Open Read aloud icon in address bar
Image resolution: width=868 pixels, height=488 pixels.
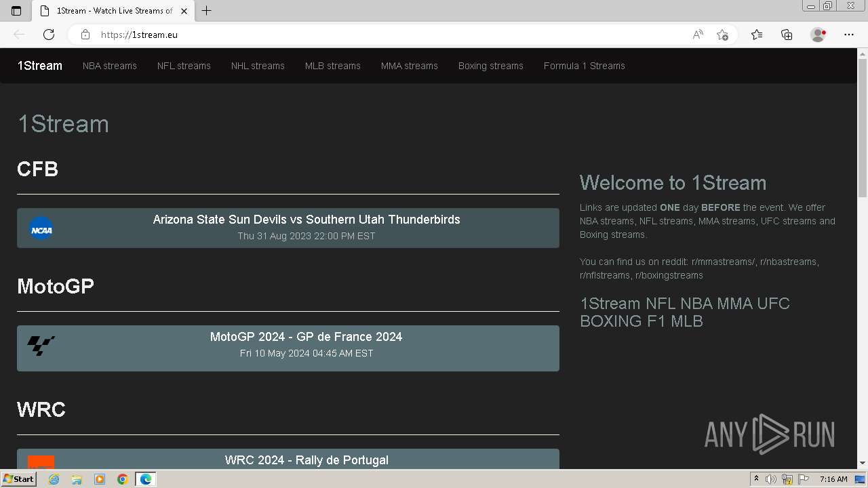(698, 35)
